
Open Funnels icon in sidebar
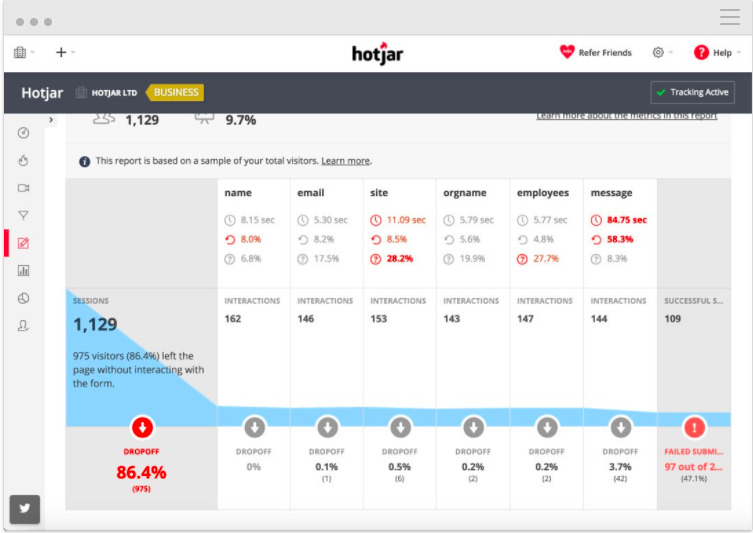(x=23, y=215)
